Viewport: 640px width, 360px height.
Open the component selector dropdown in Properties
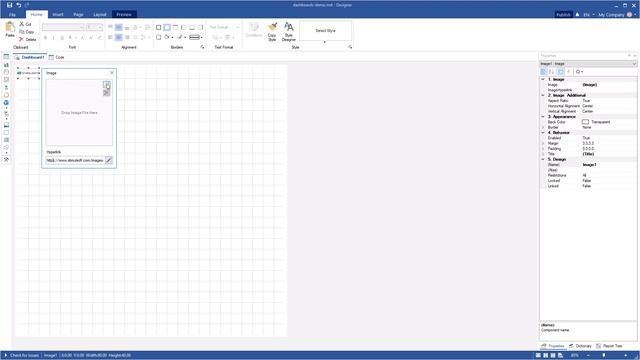coord(634,64)
